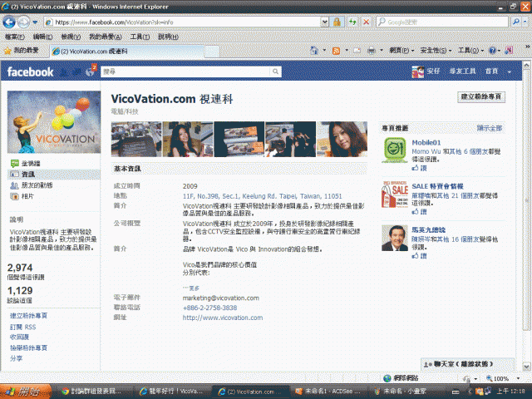Image resolution: width=532 pixels, height=399 pixels.
Task: Click the Read Mail icon
Action: (357, 51)
